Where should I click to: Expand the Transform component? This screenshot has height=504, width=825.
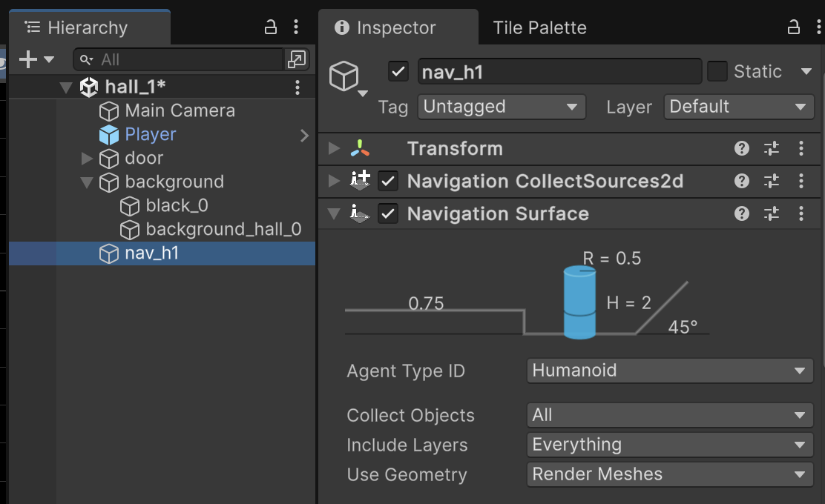point(334,148)
